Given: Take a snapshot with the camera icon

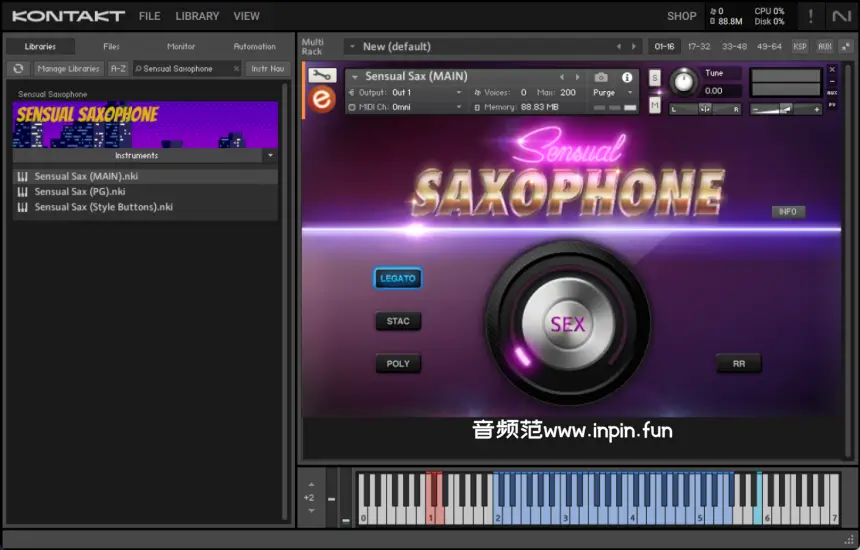Looking at the screenshot, I should pos(601,77).
